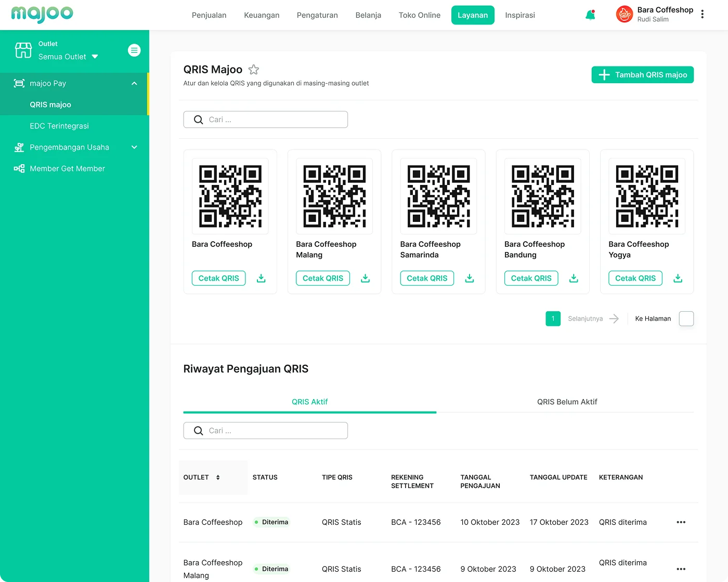Expand the Pengembangan Usaha section chevron
The image size is (728, 582).
pos(134,147)
